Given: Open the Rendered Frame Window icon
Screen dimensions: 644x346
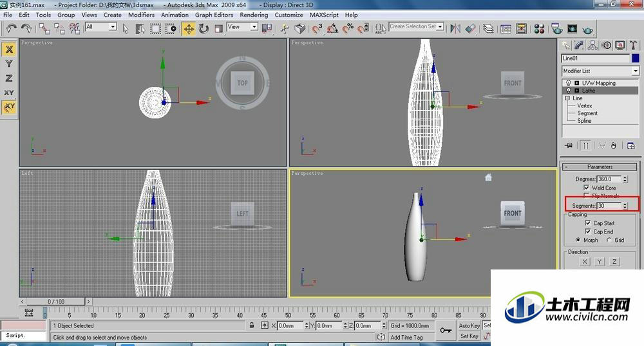Looking at the screenshot, I should (572, 29).
